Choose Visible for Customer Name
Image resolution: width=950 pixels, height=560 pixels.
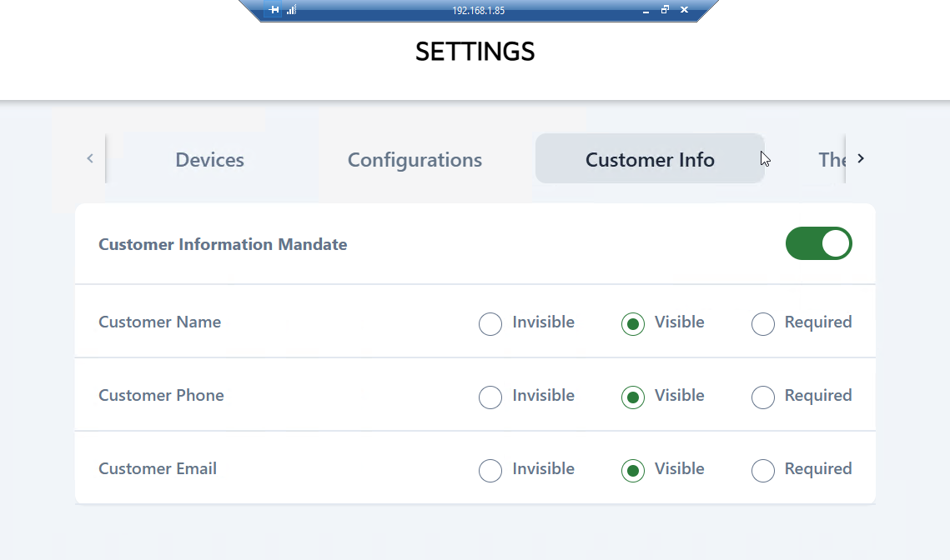click(633, 323)
